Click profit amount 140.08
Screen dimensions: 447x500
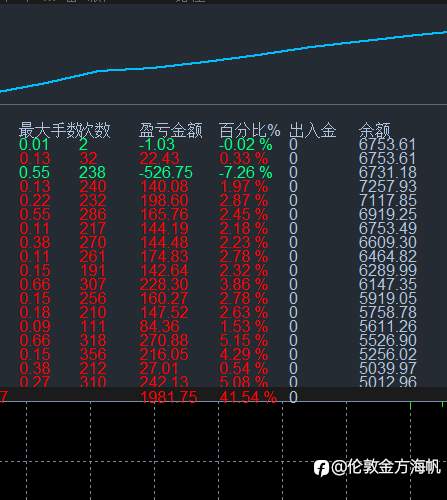tap(164, 187)
